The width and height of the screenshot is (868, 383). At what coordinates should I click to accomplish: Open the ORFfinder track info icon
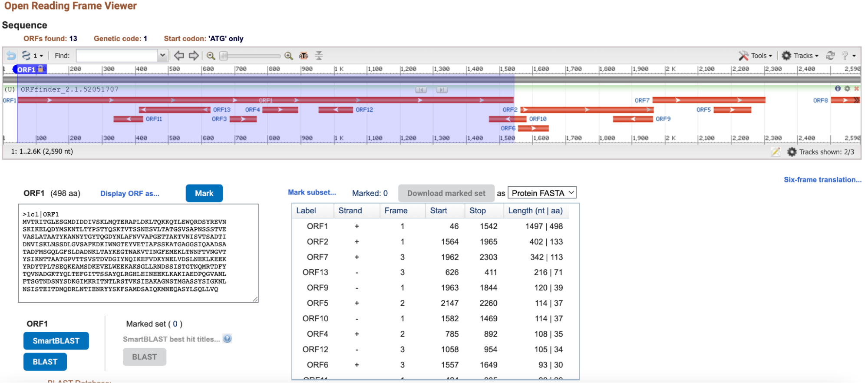(x=838, y=89)
